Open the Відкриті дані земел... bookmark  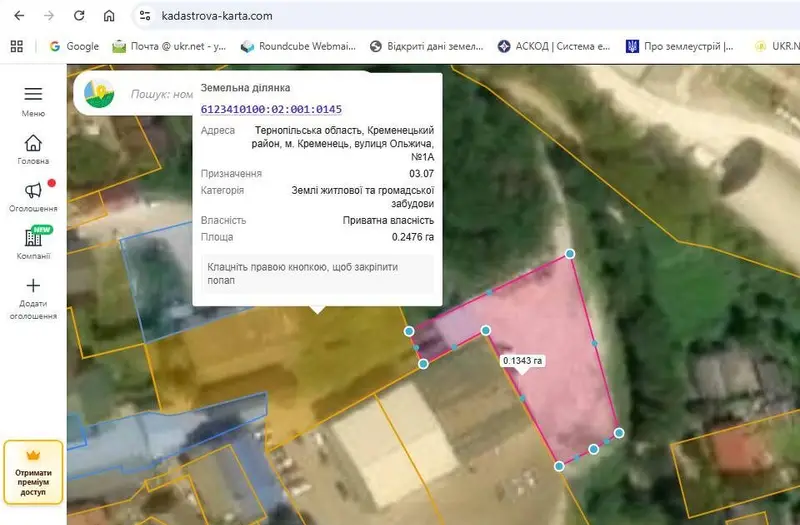(427, 46)
